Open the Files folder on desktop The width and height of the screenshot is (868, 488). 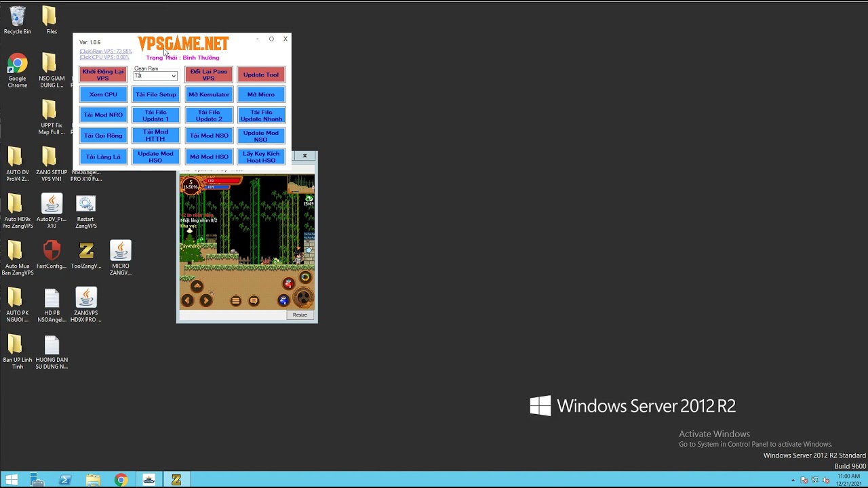(51, 20)
